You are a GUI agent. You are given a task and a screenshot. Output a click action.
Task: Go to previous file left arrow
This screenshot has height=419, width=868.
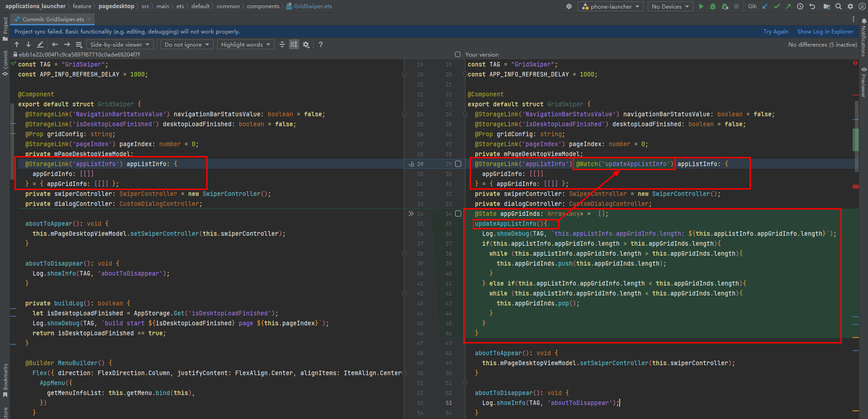pyautogui.click(x=55, y=44)
